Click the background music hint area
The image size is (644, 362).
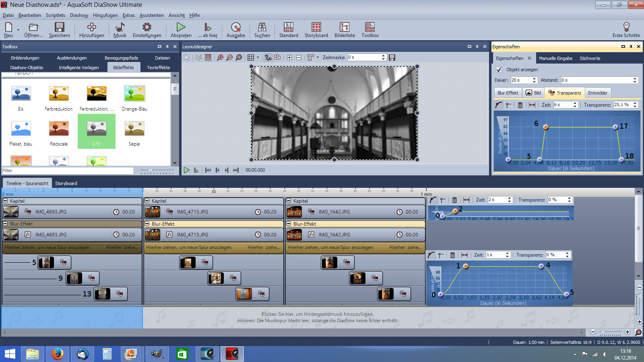pyautogui.click(x=317, y=317)
